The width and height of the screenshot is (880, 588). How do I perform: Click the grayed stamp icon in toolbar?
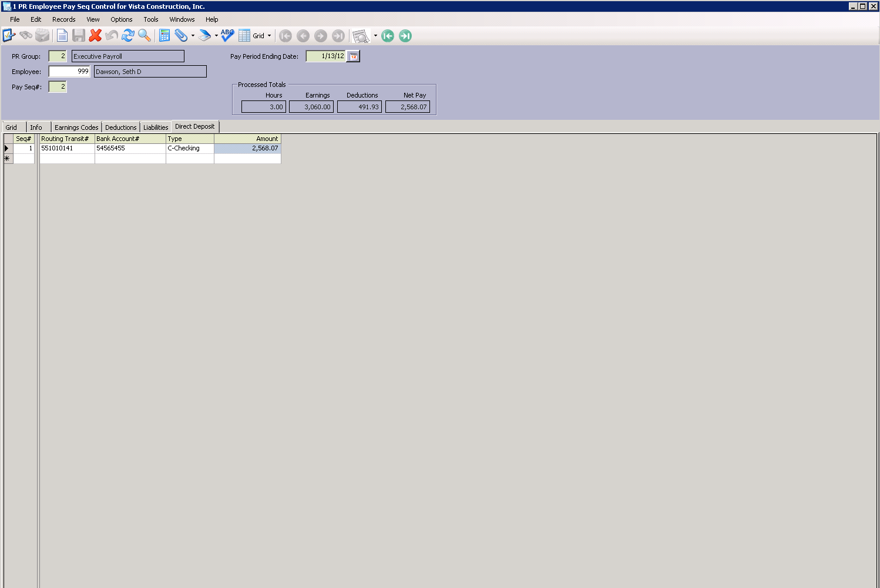click(42, 36)
